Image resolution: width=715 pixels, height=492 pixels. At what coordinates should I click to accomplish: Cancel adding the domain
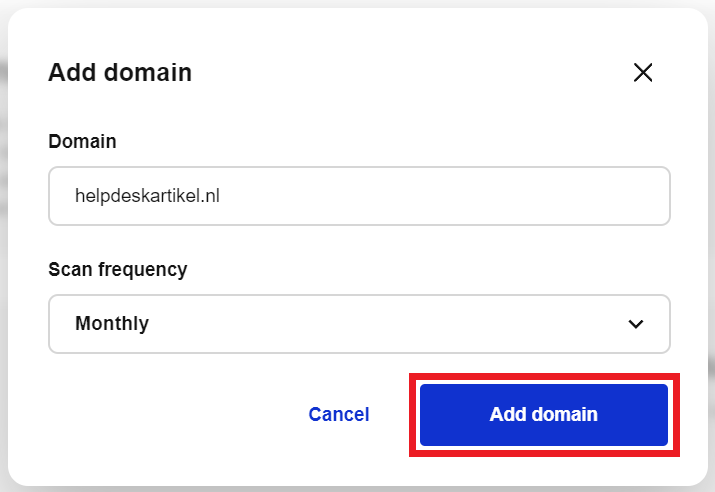point(339,414)
